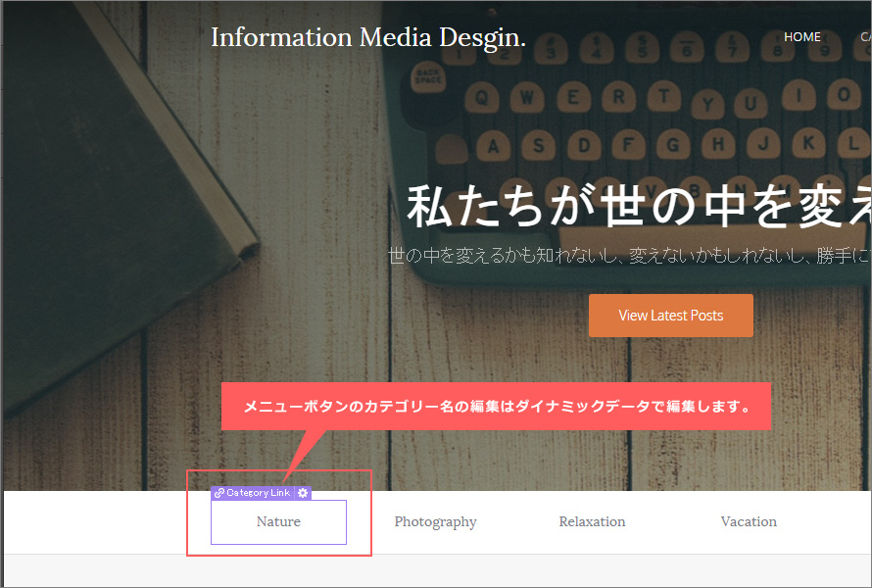This screenshot has width=872, height=588.
Task: Click the View Latest Posts button
Action: [x=671, y=316]
